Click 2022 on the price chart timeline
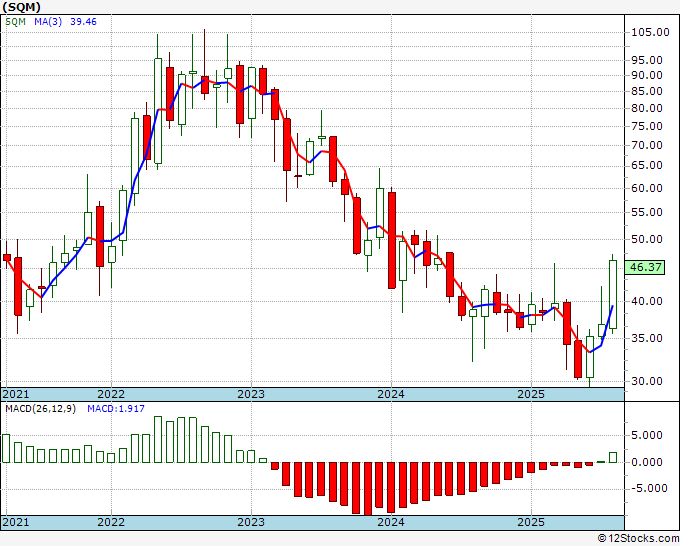The image size is (680, 546). pyautogui.click(x=111, y=394)
